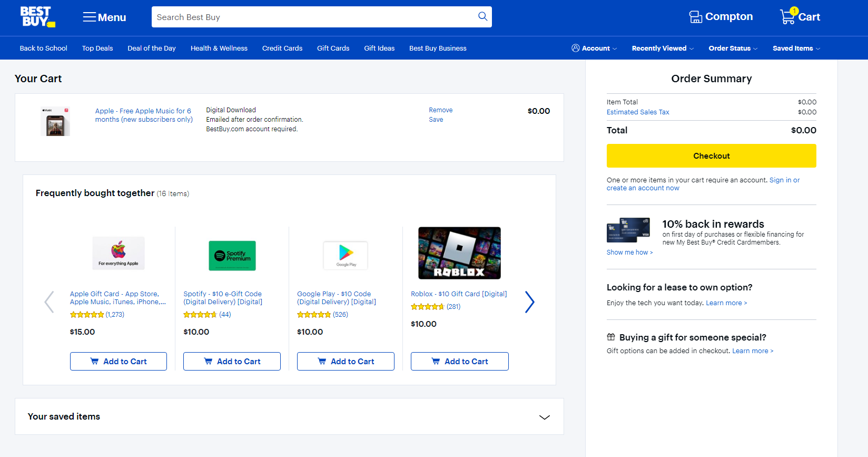Viewport: 868px width, 457px height.
Task: Add Spotify e-Gift Code to cart
Action: (232, 362)
